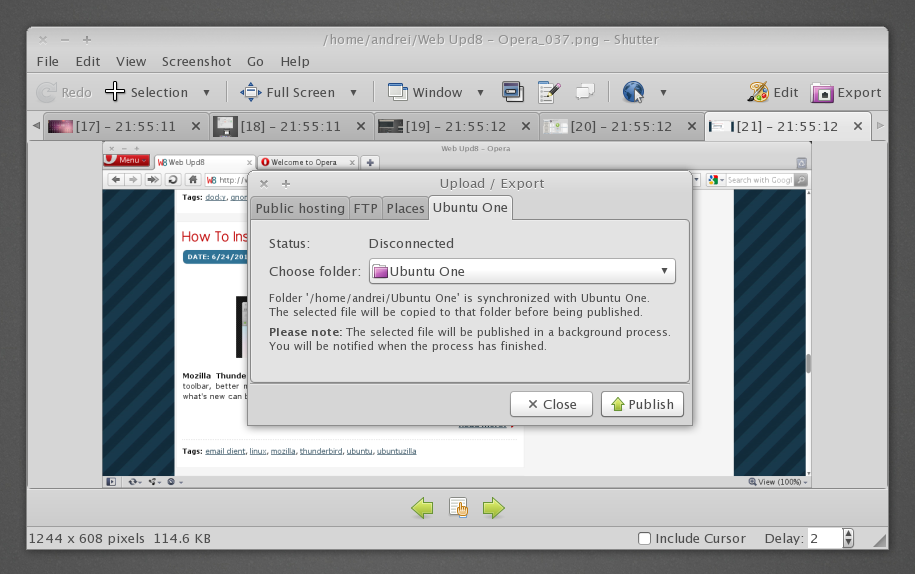Open the drawing tool via Edit icon
This screenshot has height=574, width=915.
coord(758,92)
